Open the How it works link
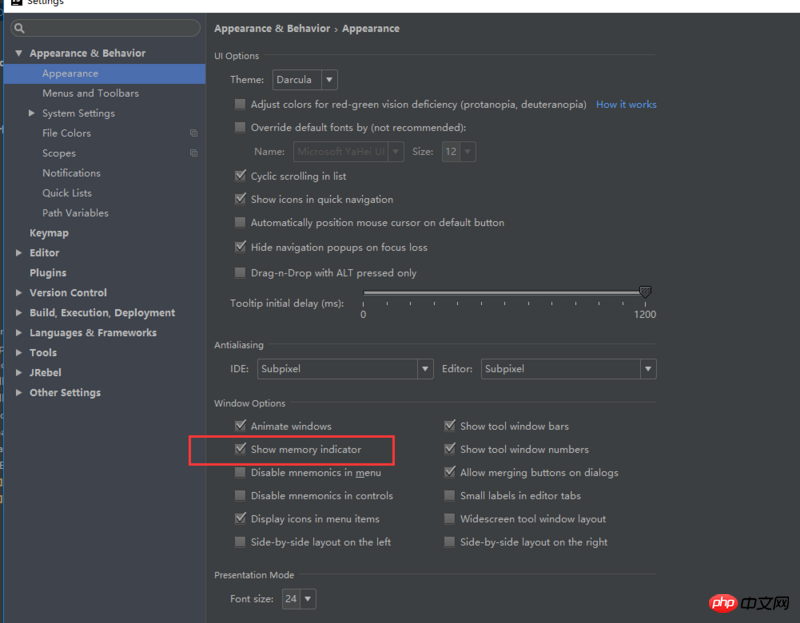Image resolution: width=800 pixels, height=623 pixels. pyautogui.click(x=626, y=105)
